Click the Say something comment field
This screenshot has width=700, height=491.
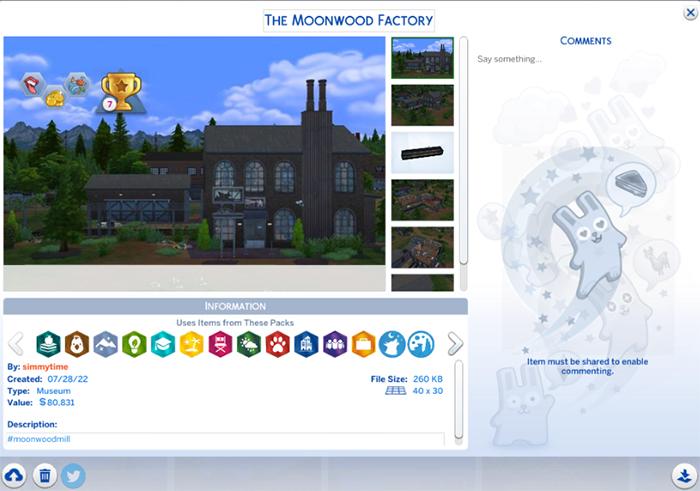pos(509,59)
